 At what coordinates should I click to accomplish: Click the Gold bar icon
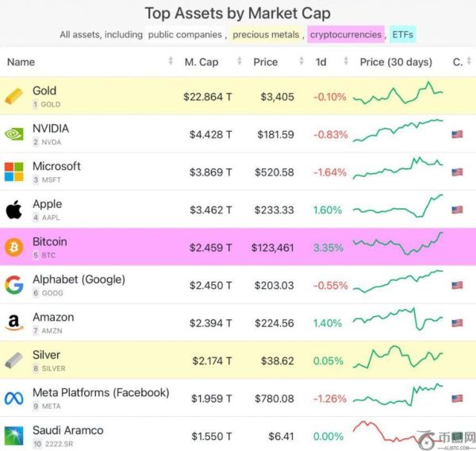point(14,97)
